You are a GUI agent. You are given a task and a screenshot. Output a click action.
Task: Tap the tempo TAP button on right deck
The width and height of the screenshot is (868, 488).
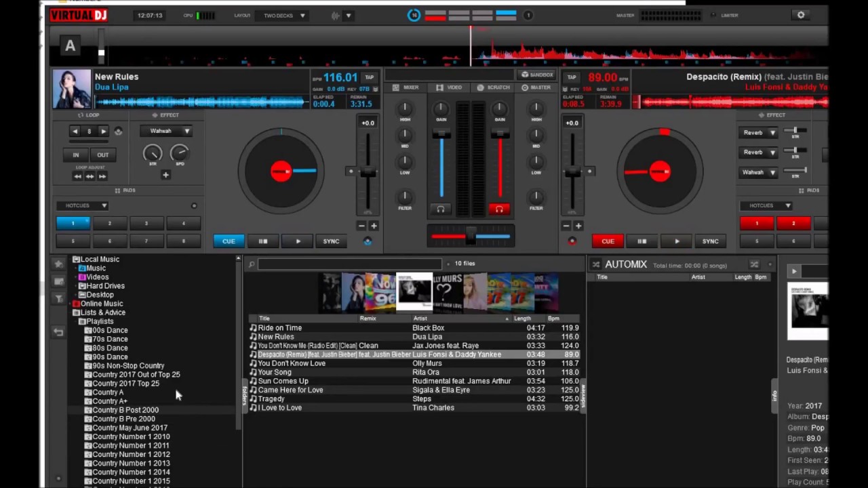[x=571, y=77]
